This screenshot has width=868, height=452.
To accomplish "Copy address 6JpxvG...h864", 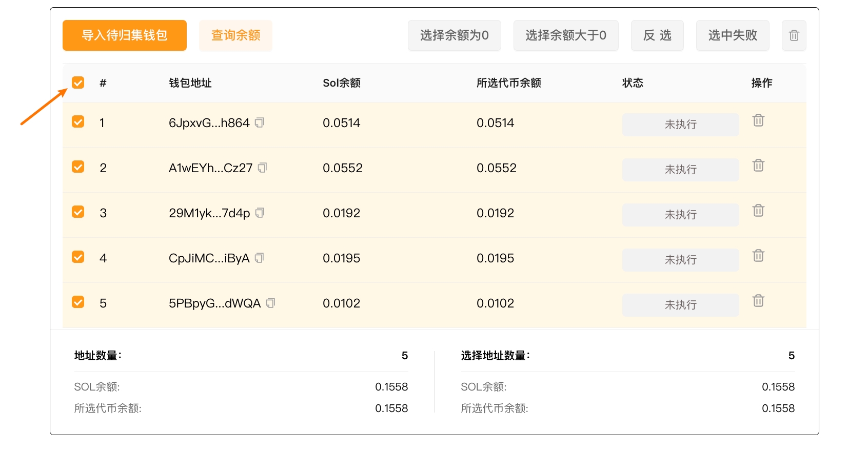I will 260,122.
